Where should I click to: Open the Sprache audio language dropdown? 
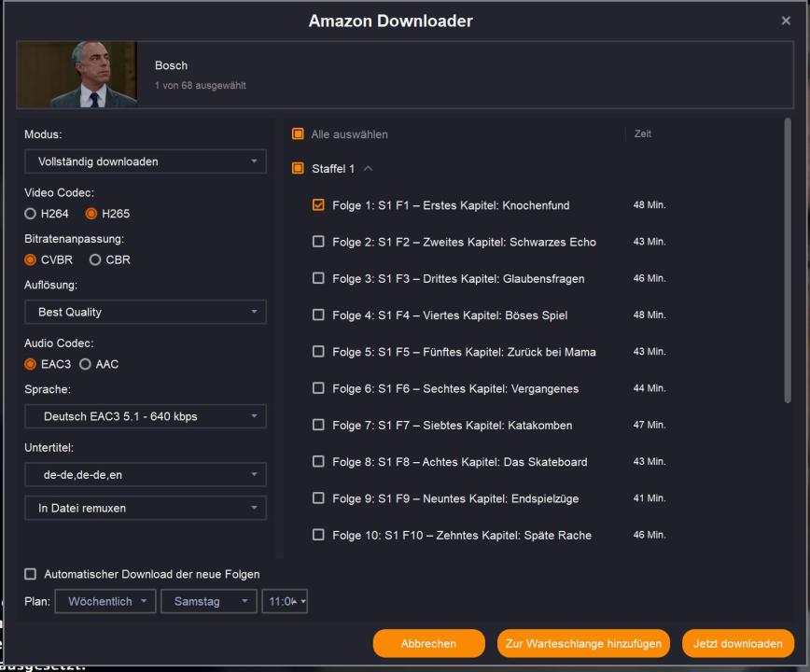pos(145,416)
